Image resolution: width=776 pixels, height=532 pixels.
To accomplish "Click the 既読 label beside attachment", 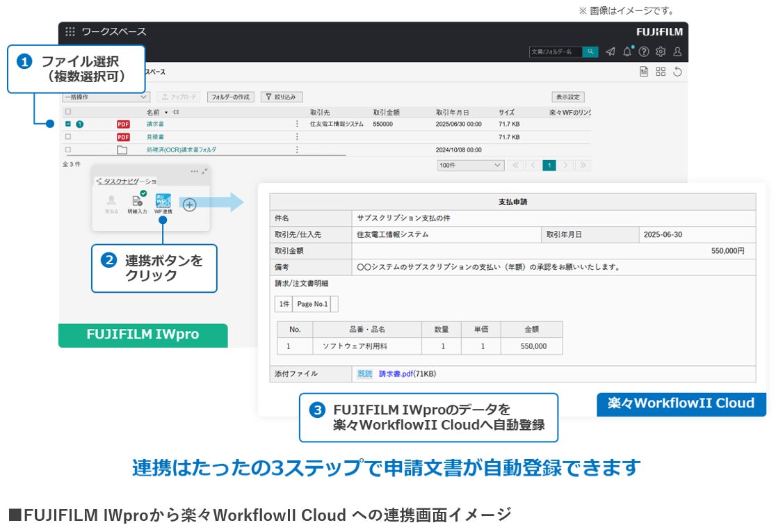I will tap(365, 373).
